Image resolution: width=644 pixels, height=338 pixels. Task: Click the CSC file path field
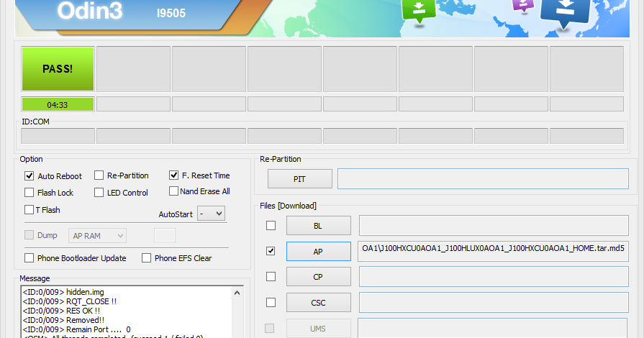click(x=494, y=302)
